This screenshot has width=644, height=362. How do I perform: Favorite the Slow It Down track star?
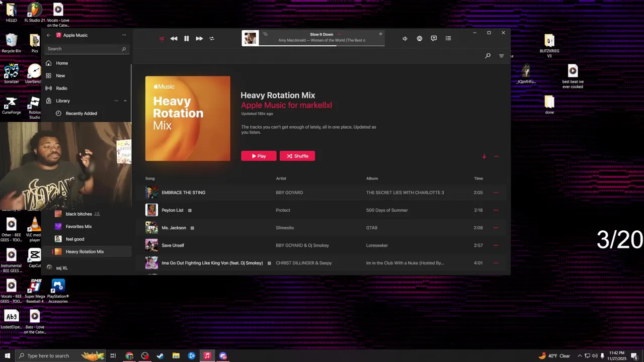click(380, 34)
